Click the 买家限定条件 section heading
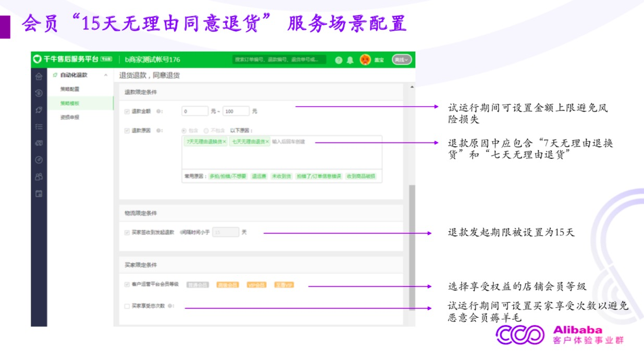This screenshot has height=359, width=644. (x=140, y=265)
